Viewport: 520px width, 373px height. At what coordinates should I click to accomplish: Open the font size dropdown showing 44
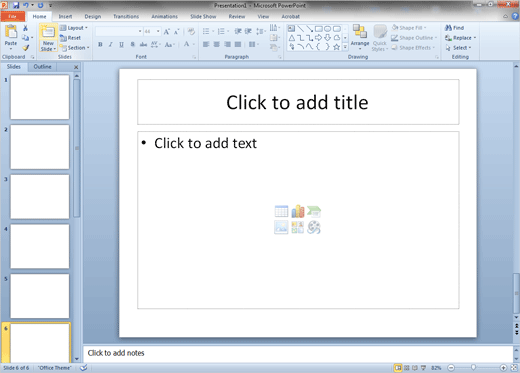pos(152,31)
